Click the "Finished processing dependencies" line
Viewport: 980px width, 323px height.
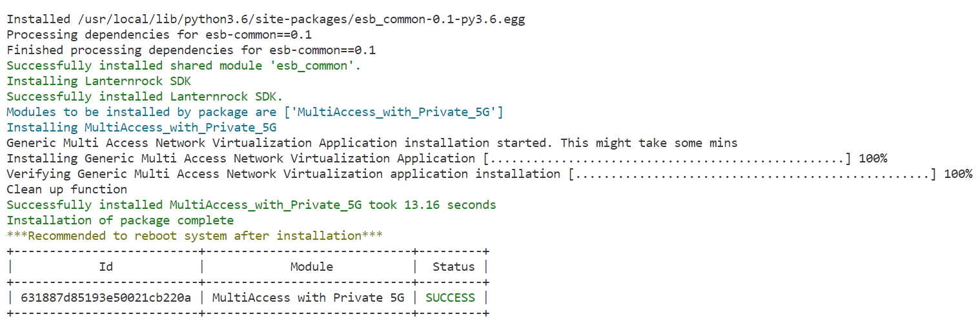pyautogui.click(x=191, y=50)
